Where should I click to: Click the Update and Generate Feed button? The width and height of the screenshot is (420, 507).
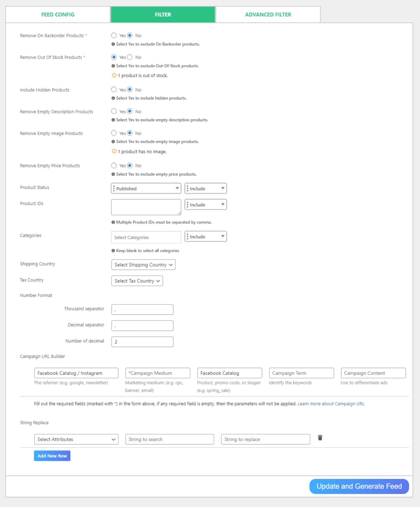coord(359,486)
